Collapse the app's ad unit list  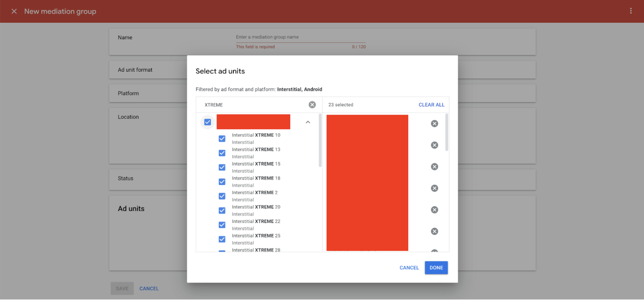(x=308, y=122)
